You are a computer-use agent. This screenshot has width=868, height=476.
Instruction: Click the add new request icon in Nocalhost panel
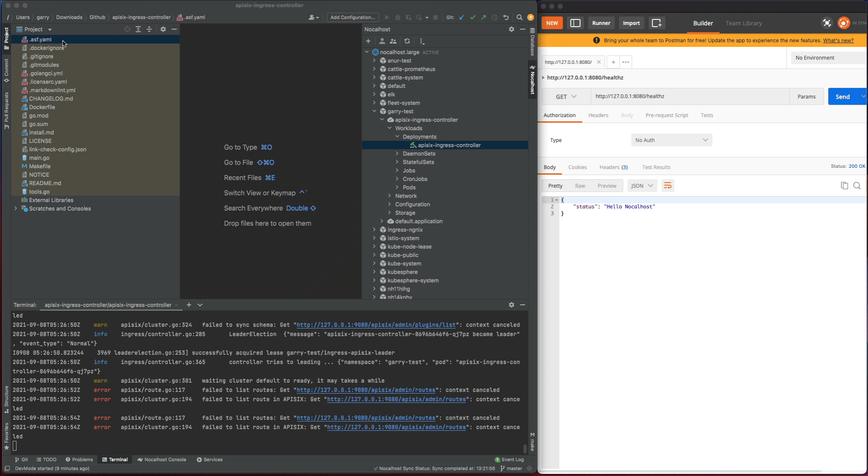[x=368, y=41]
